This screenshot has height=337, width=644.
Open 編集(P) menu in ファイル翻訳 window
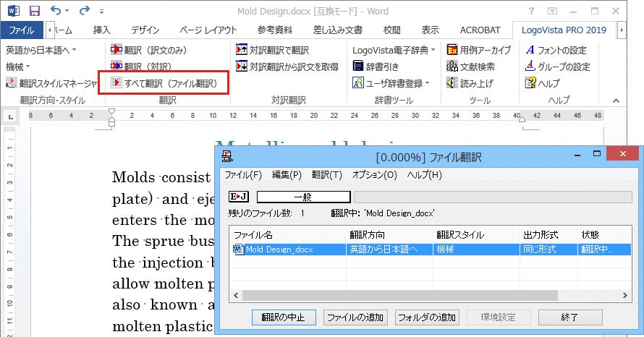tap(287, 175)
